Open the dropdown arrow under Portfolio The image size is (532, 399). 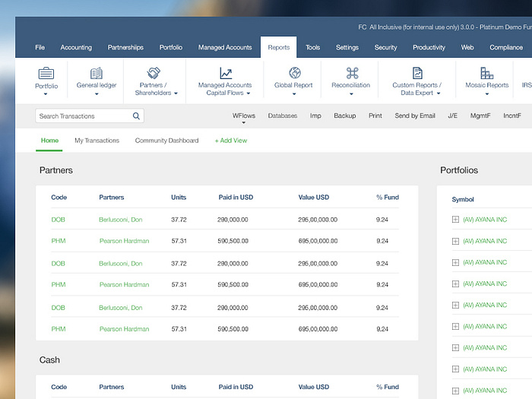pos(46,94)
